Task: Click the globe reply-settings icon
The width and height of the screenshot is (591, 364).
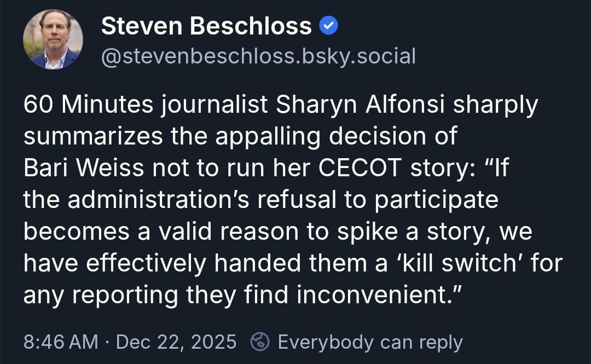Action: 259,342
